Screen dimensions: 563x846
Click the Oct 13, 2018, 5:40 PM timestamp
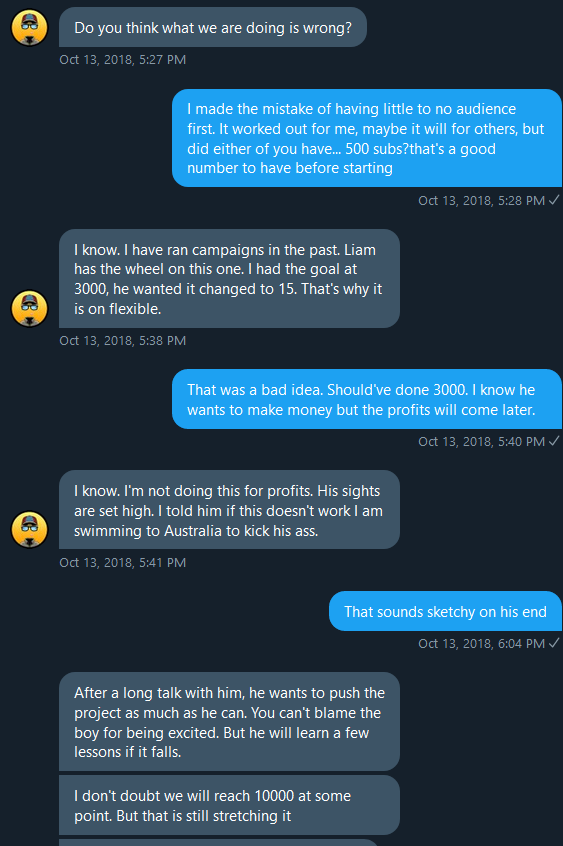tap(481, 441)
